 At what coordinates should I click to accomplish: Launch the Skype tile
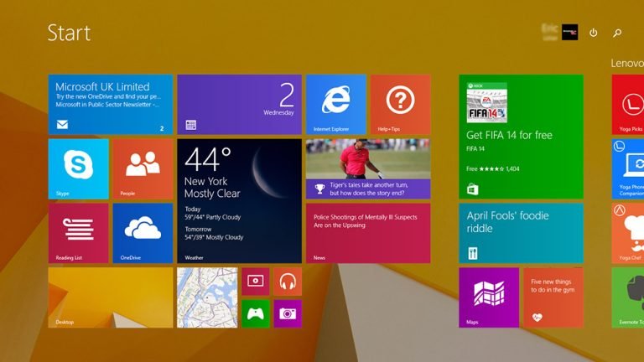79,169
